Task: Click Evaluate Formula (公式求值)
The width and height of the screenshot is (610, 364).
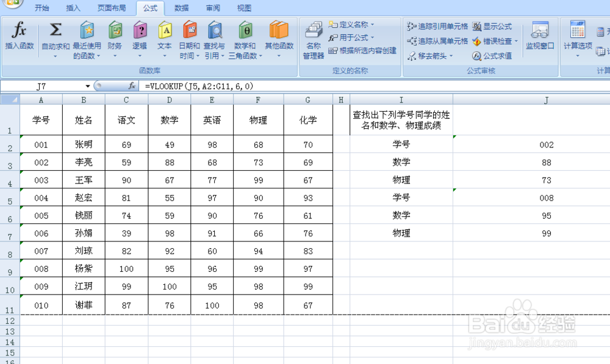Action: coord(492,56)
